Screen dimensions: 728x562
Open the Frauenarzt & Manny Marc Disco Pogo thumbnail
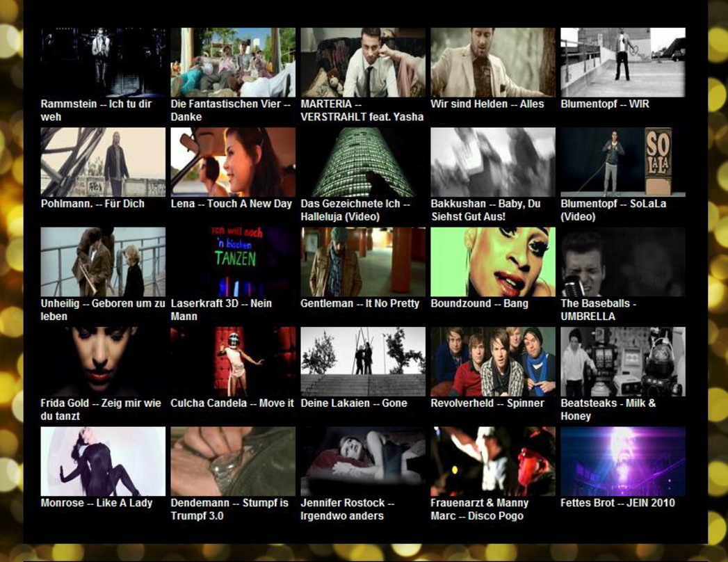(493, 462)
